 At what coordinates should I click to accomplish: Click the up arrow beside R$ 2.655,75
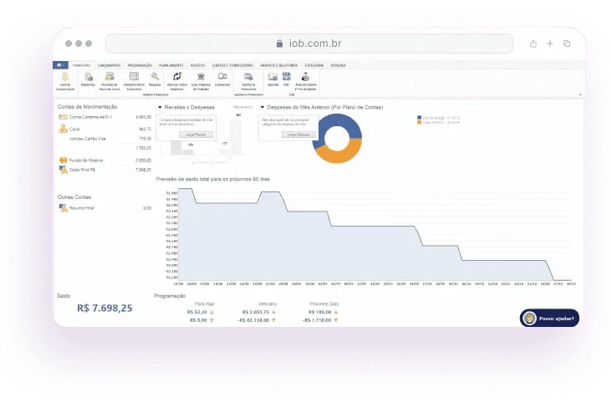coord(274,312)
